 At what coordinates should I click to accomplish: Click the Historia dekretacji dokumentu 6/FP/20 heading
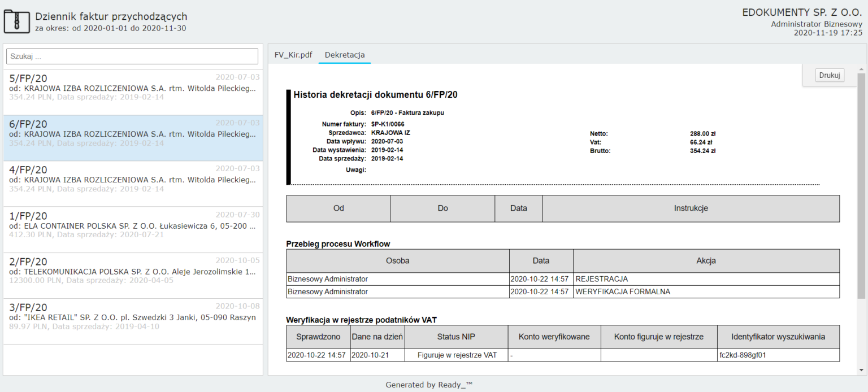pyautogui.click(x=375, y=95)
